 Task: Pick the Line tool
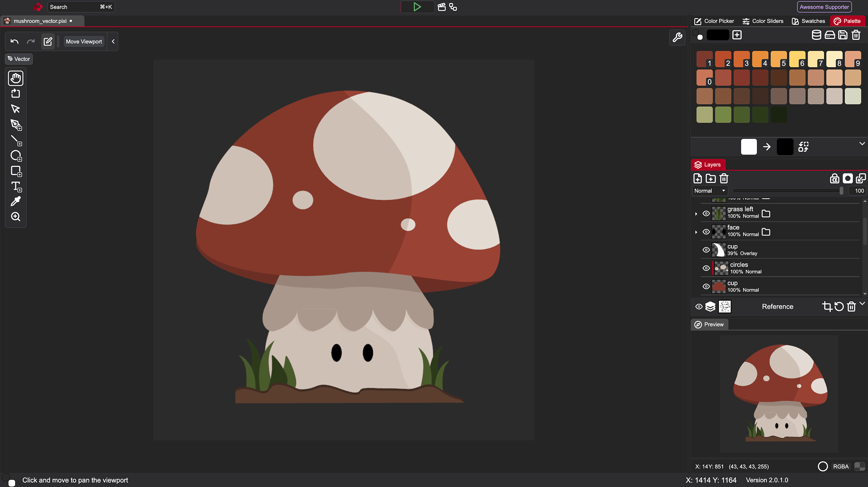16,140
